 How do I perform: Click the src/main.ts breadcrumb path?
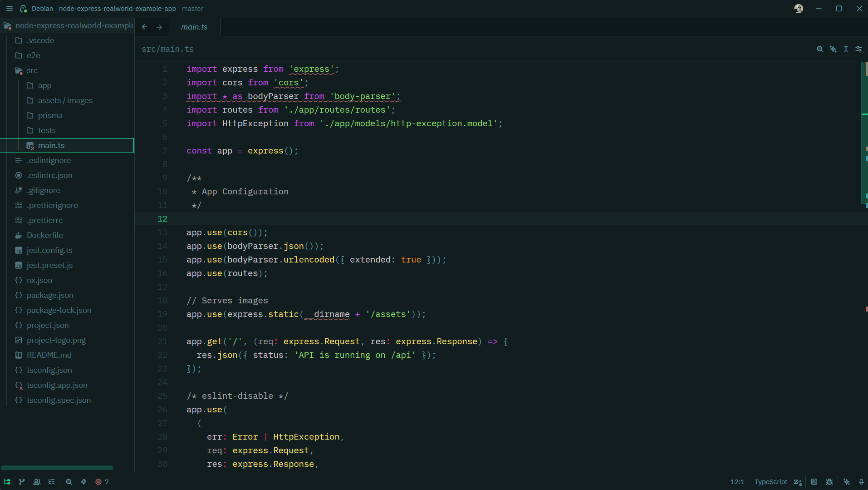pyautogui.click(x=167, y=49)
